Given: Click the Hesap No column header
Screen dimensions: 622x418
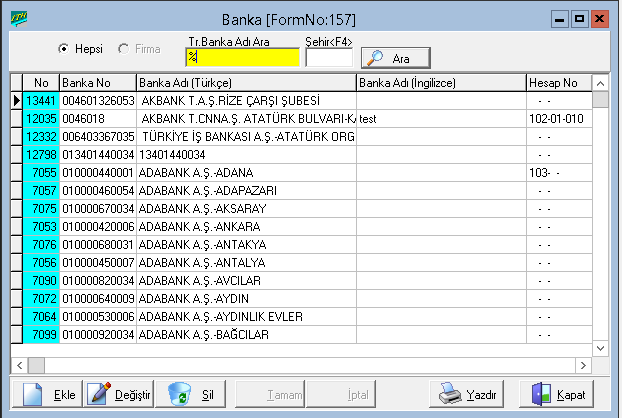Looking at the screenshot, I should coord(559,83).
